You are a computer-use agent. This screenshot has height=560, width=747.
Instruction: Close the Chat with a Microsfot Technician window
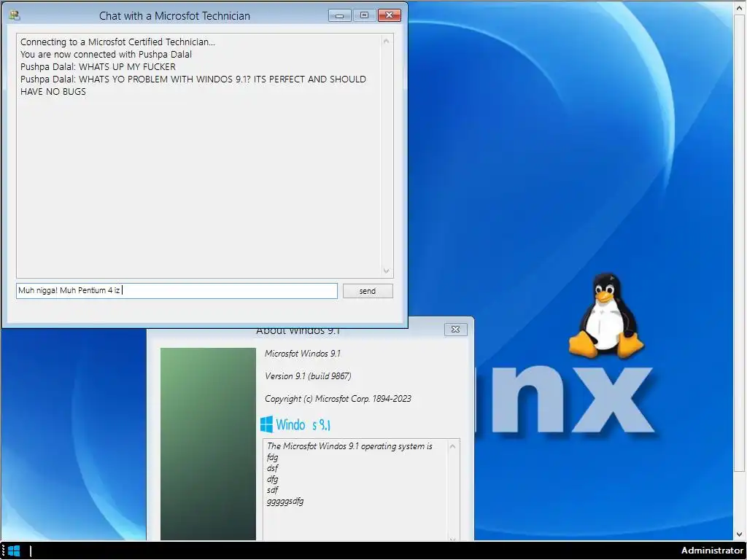point(390,16)
